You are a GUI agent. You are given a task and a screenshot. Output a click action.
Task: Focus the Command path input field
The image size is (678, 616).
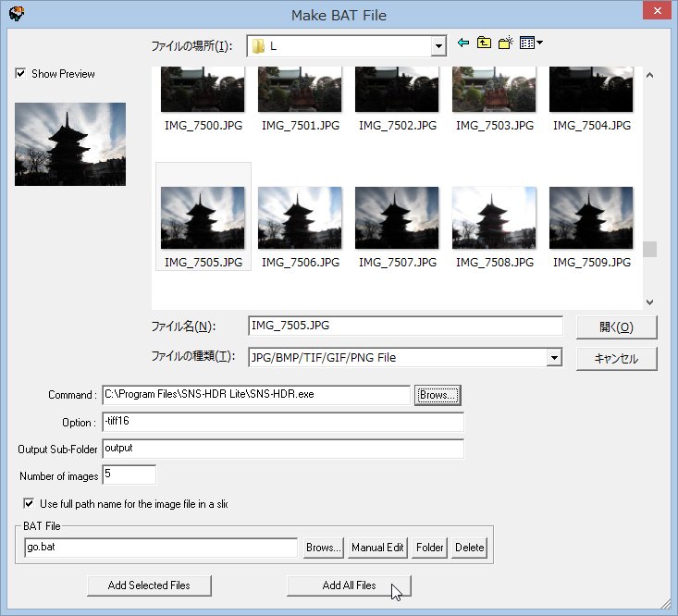click(256, 395)
